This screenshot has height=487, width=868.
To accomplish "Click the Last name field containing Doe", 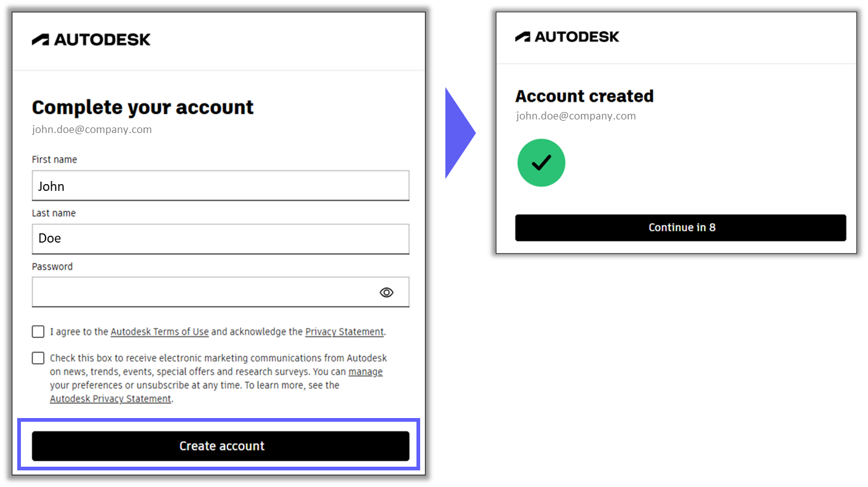I will click(220, 239).
